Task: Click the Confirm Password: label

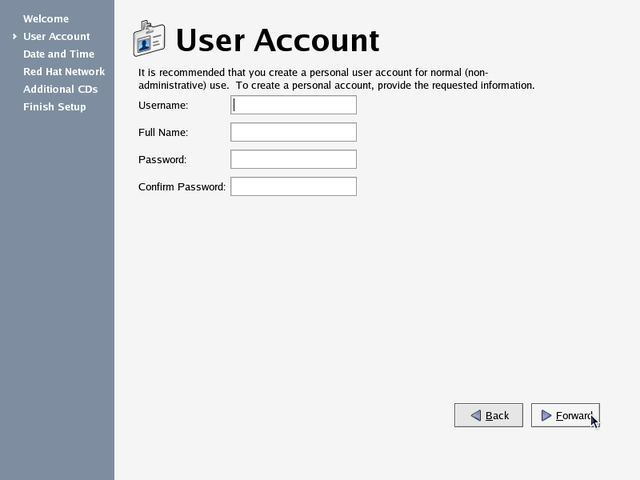Action: tap(182, 187)
